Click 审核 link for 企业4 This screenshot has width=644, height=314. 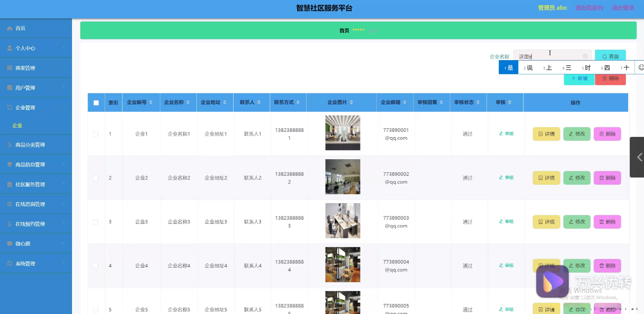(506, 265)
